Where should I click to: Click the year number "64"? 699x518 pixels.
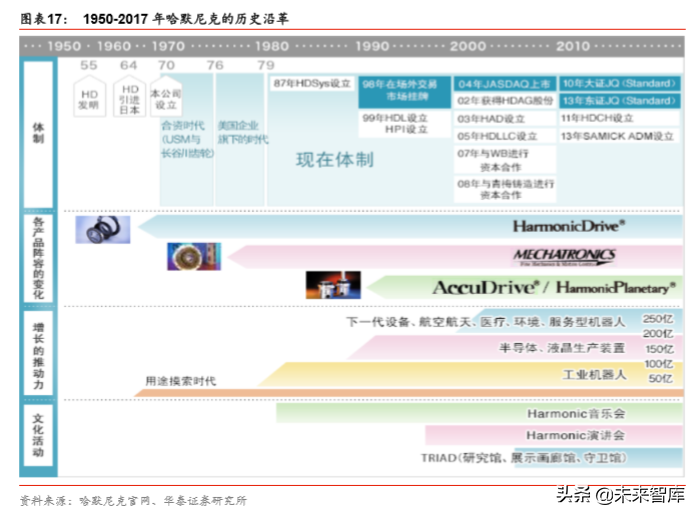pos(128,66)
